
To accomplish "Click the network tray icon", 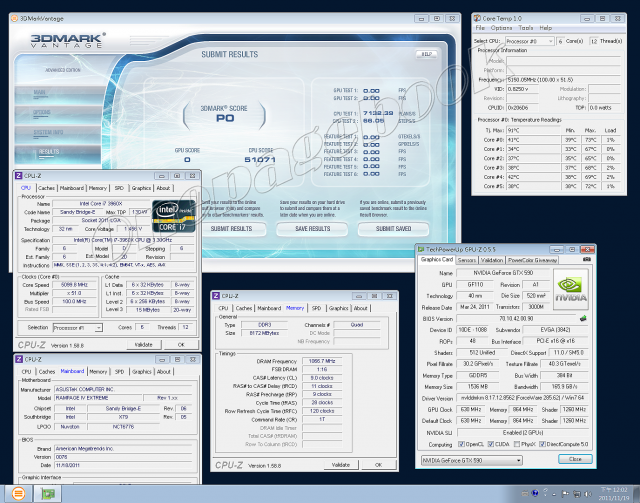I will (x=577, y=494).
